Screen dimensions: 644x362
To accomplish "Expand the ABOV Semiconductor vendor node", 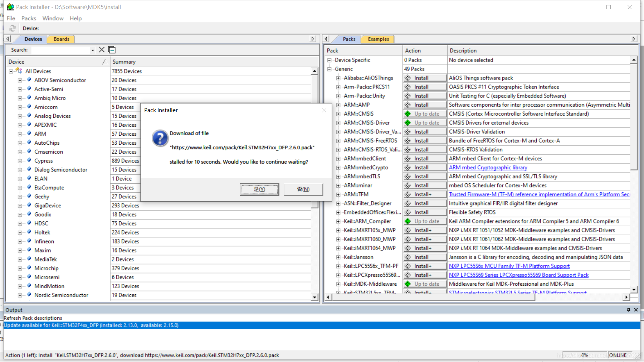I will click(20, 80).
